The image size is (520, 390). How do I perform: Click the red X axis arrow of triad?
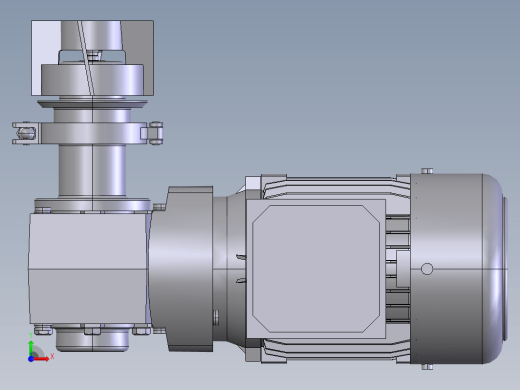[x=41, y=359]
